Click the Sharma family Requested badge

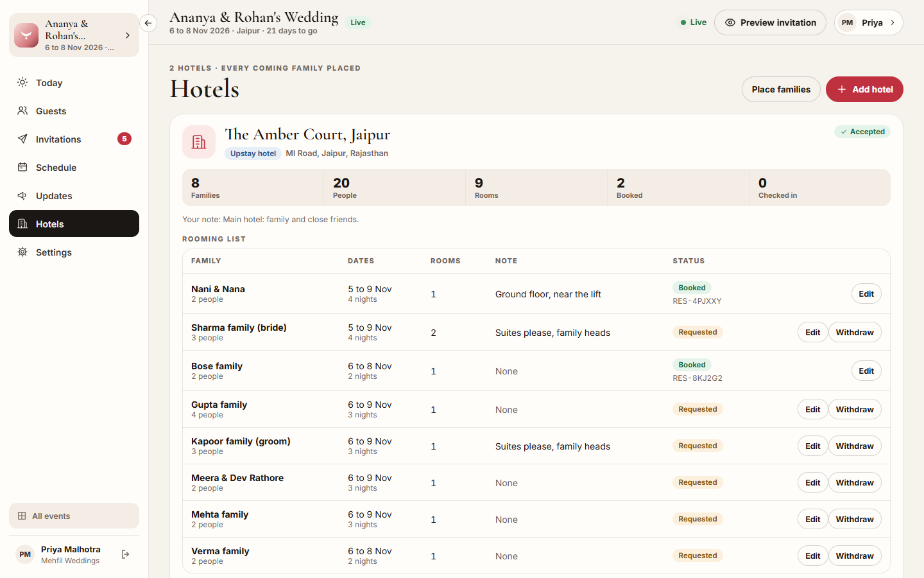697,332
